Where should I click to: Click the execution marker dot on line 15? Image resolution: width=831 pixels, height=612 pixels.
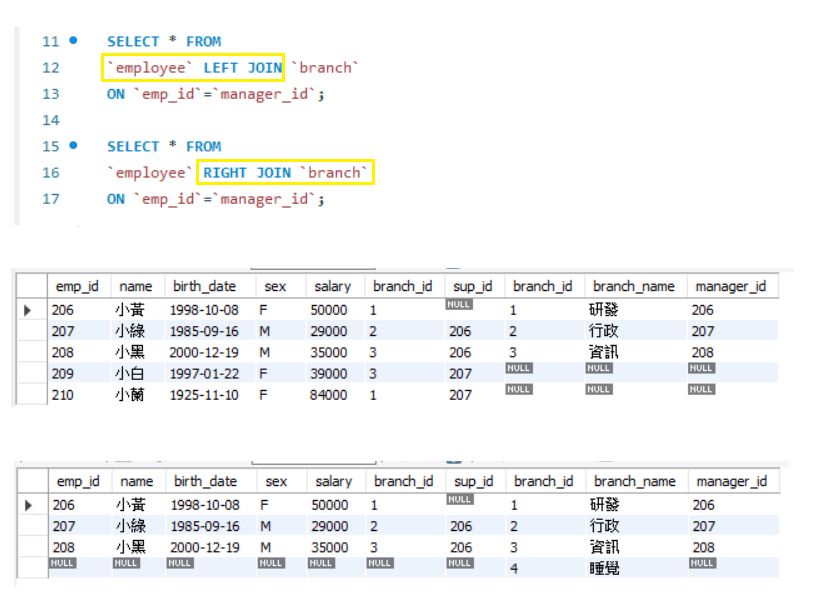point(73,145)
